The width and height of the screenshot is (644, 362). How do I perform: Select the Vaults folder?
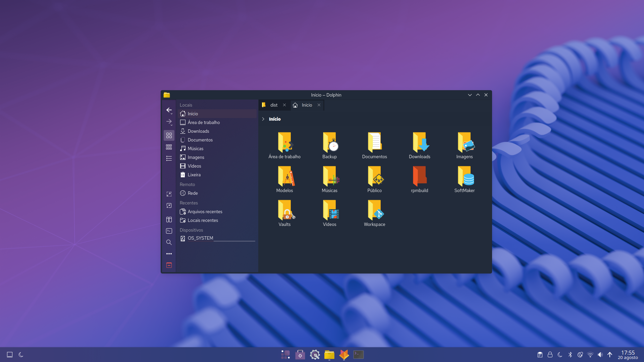[x=285, y=213]
